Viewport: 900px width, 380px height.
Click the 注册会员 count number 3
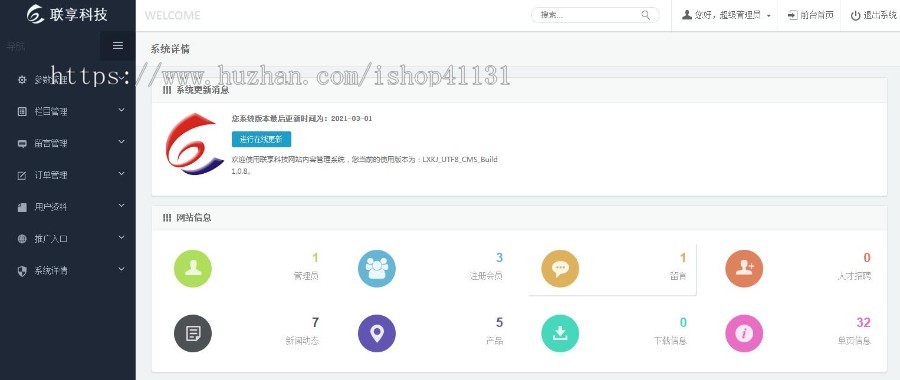click(x=499, y=258)
